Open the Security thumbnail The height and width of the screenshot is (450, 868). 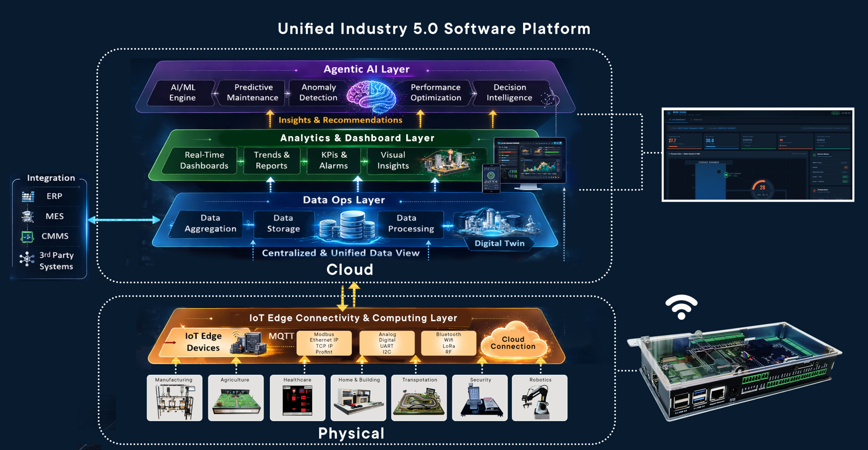click(480, 397)
